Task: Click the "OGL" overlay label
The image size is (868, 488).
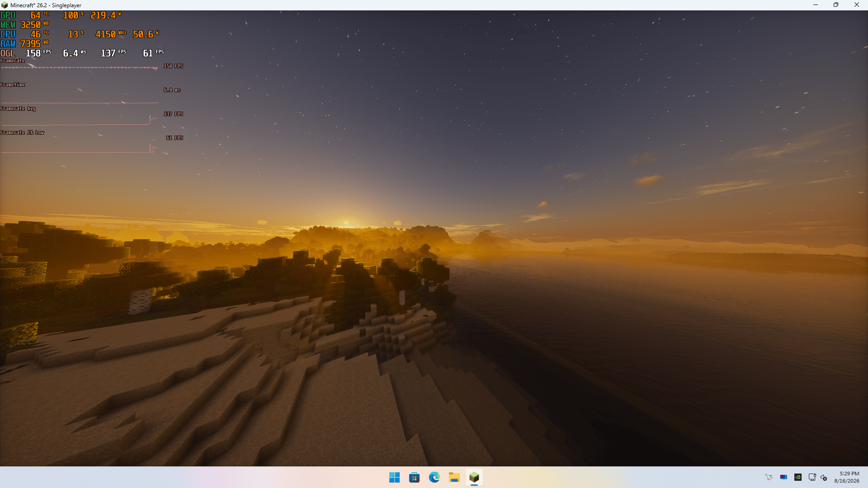Action: [8, 53]
